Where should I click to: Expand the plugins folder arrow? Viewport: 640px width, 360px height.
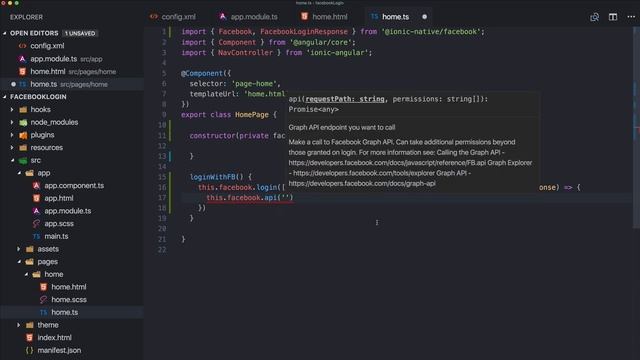click(x=12, y=135)
